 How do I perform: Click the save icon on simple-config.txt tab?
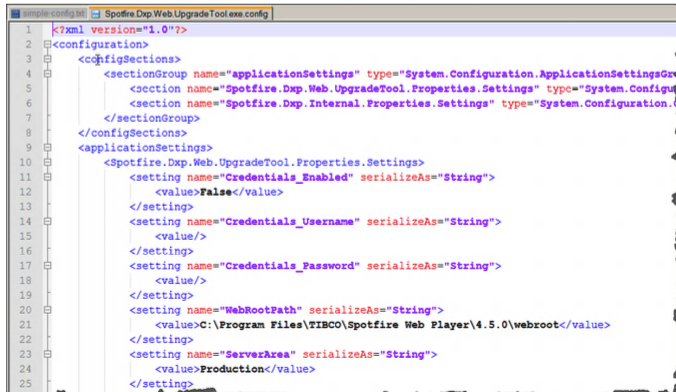click(x=16, y=14)
